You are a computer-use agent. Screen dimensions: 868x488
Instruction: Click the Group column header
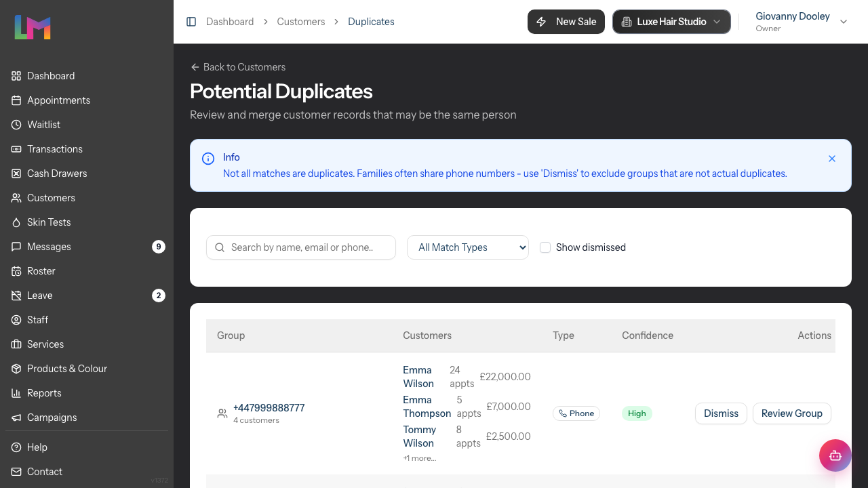coord(231,335)
